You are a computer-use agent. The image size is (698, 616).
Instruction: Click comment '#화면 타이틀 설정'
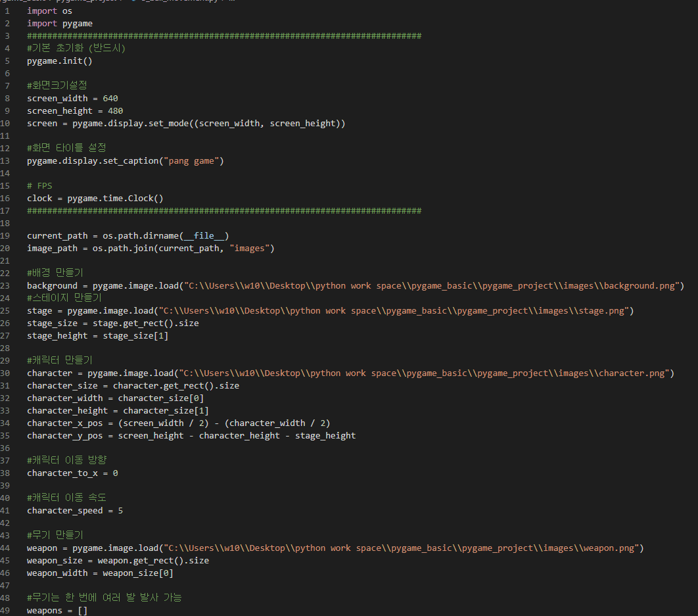click(x=66, y=148)
